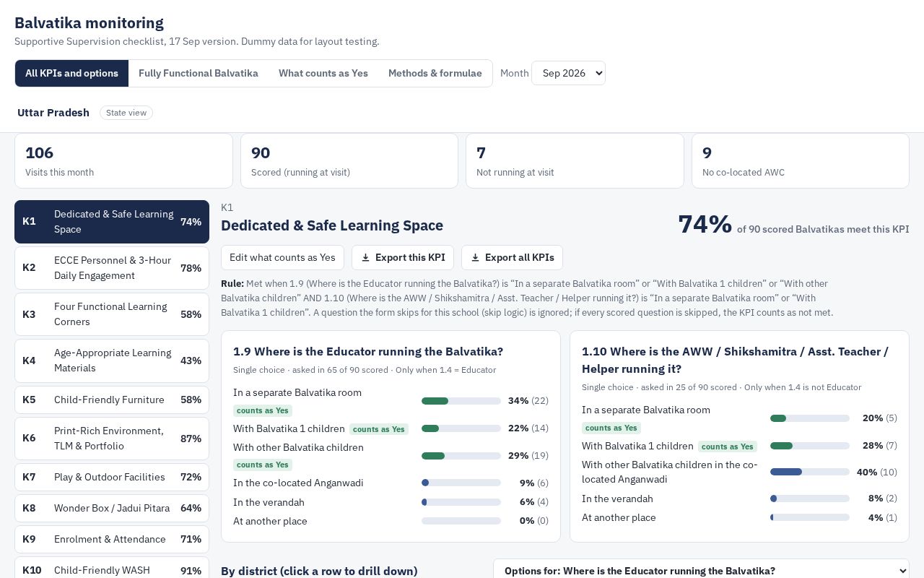Click the 'By district' section heading
This screenshot has width=924, height=578.
click(319, 571)
